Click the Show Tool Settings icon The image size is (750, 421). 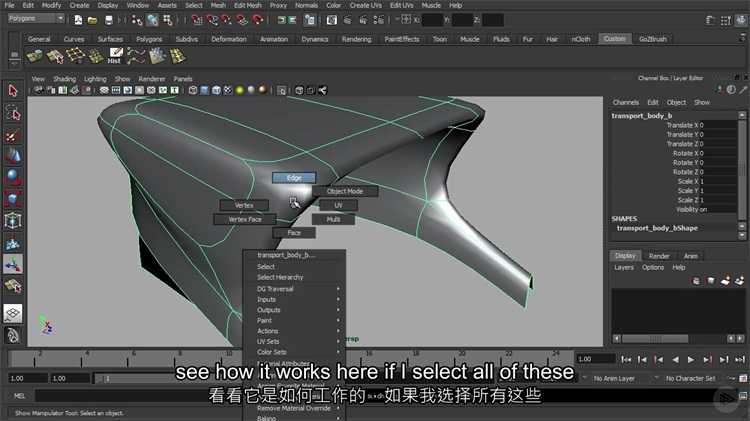(x=726, y=20)
